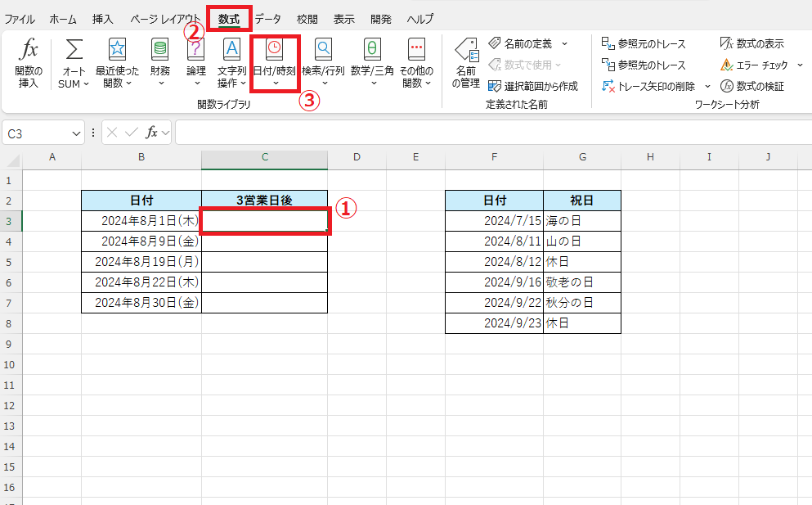Open その他の関数 library
Image resolution: width=812 pixels, height=505 pixels.
pos(416,63)
